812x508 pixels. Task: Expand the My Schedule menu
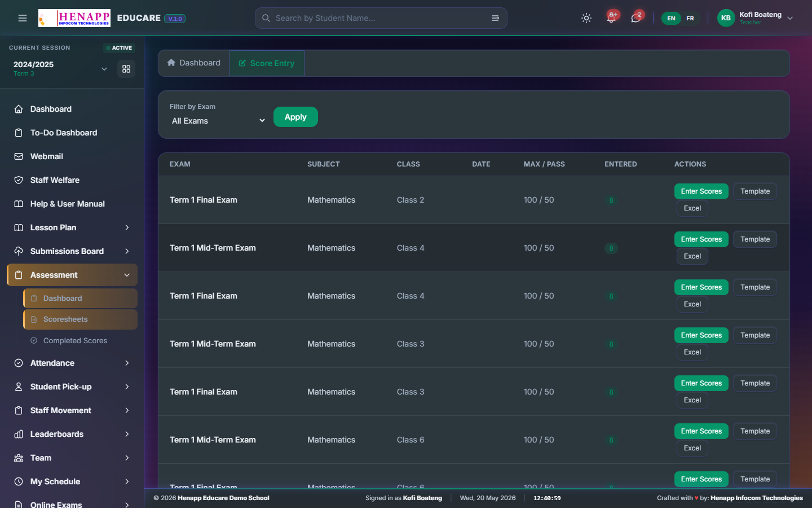click(x=72, y=481)
